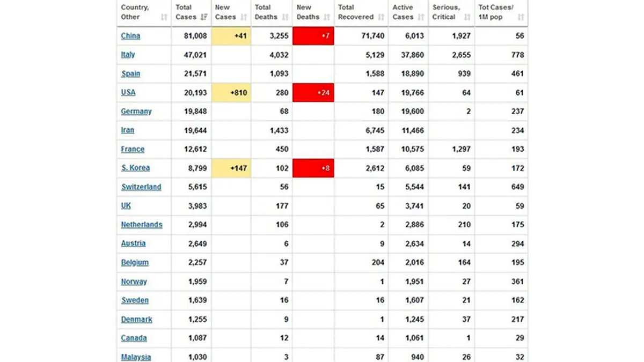644x362 pixels.
Task: Sort by Tot Cases/1M pop icon
Action: [x=521, y=17]
